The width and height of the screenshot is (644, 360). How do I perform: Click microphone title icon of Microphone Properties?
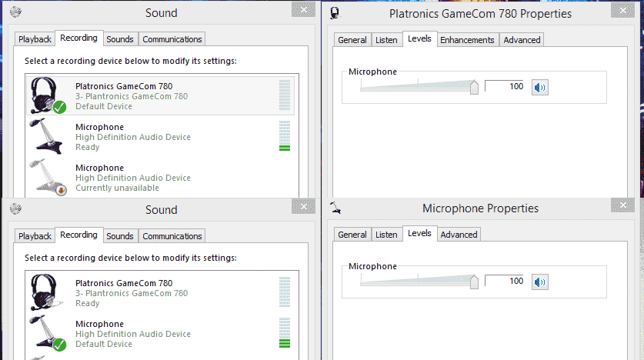coord(335,208)
